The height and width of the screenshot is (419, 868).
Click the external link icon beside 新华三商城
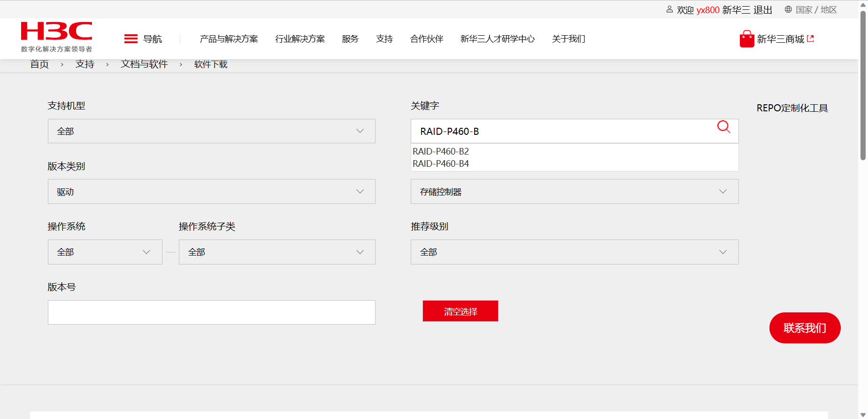(x=810, y=39)
